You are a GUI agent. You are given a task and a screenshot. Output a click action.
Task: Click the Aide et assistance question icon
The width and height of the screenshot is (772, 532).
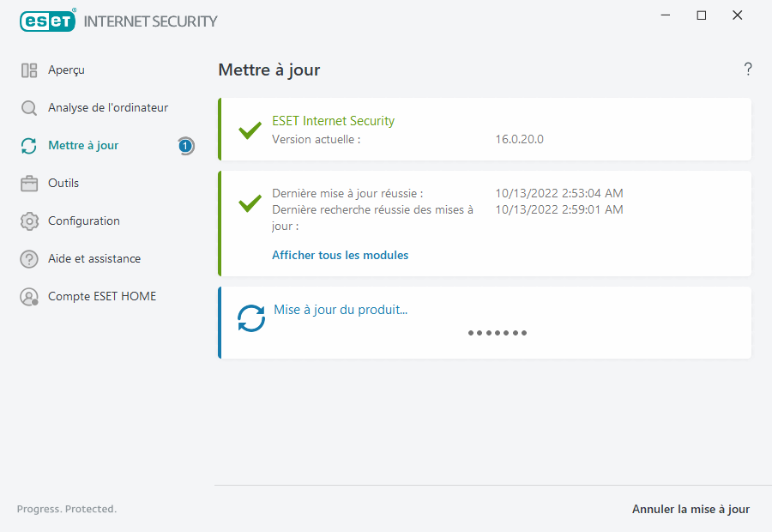pos(29,259)
